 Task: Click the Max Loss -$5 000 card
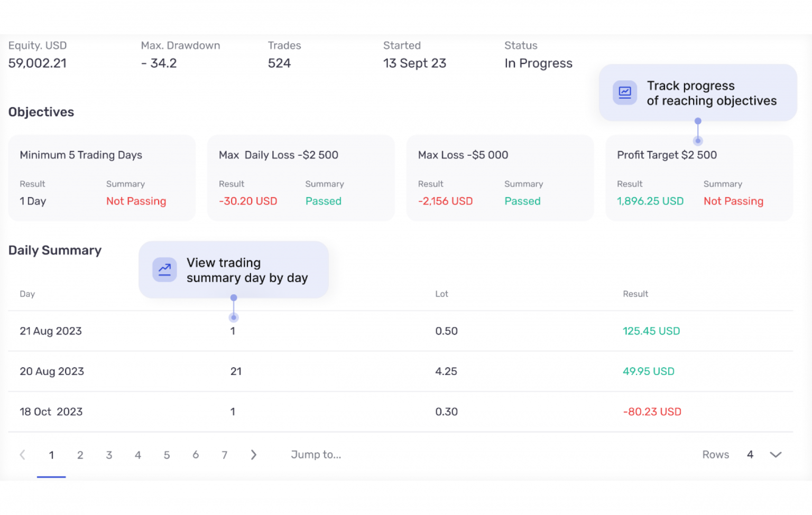(x=500, y=178)
